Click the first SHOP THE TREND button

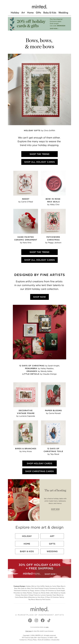pos(39,154)
